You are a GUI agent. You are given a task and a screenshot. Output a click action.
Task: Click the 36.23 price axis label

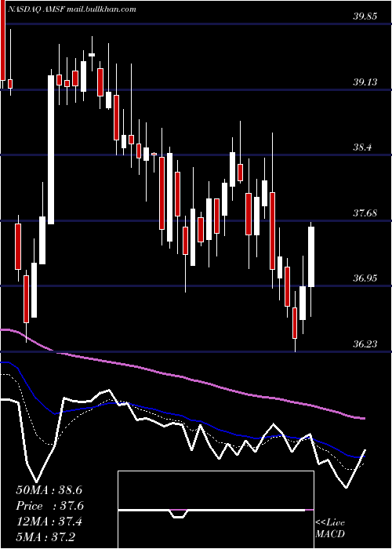[x=365, y=344]
